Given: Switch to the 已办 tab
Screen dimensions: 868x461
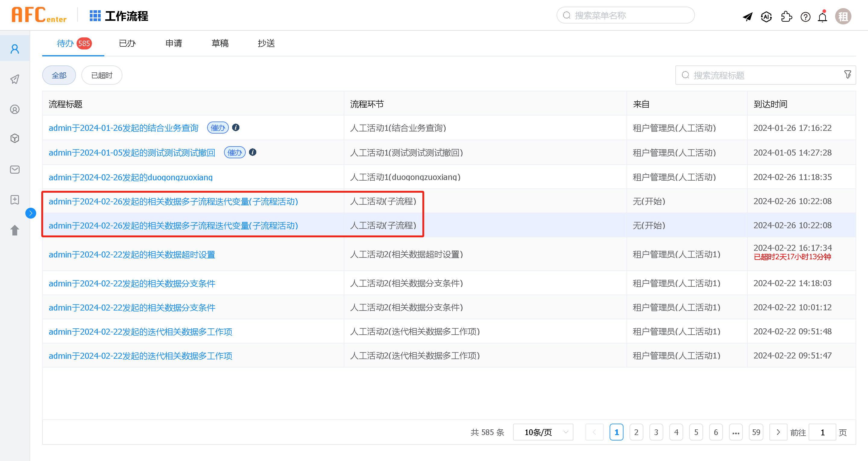Looking at the screenshot, I should tap(127, 43).
